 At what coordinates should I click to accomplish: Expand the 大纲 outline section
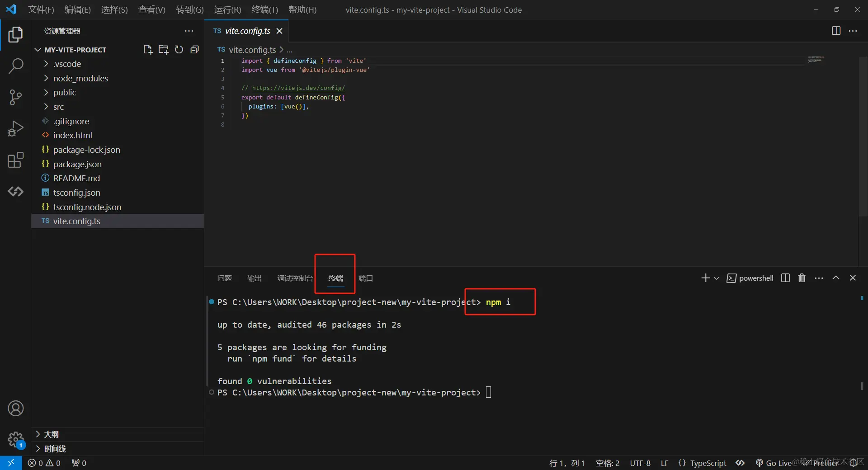(118, 434)
